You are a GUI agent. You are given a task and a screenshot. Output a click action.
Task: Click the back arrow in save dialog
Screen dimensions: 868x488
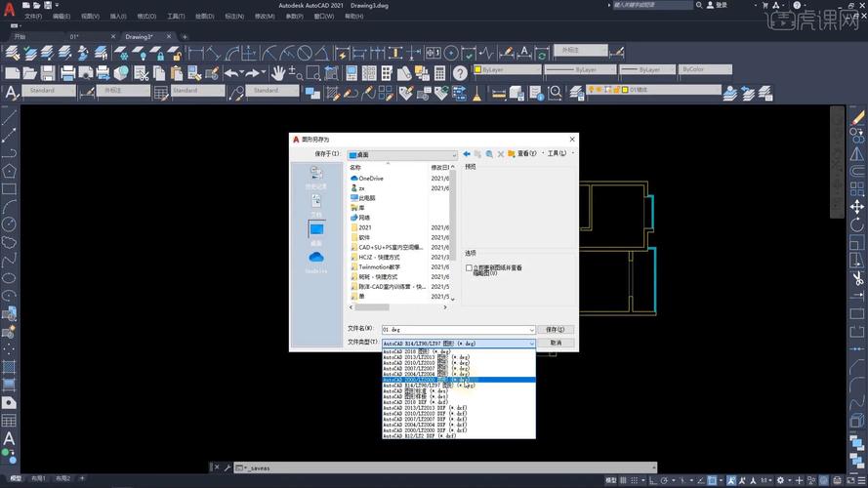pyautogui.click(x=467, y=154)
